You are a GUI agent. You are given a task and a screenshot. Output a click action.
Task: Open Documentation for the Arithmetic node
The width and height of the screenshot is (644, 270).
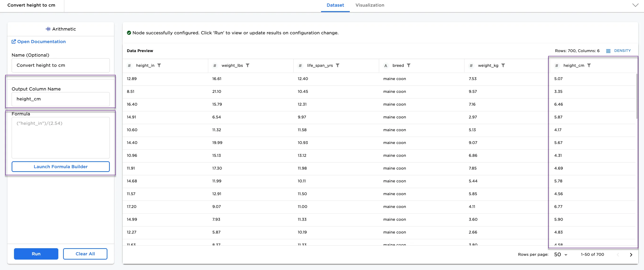point(41,41)
